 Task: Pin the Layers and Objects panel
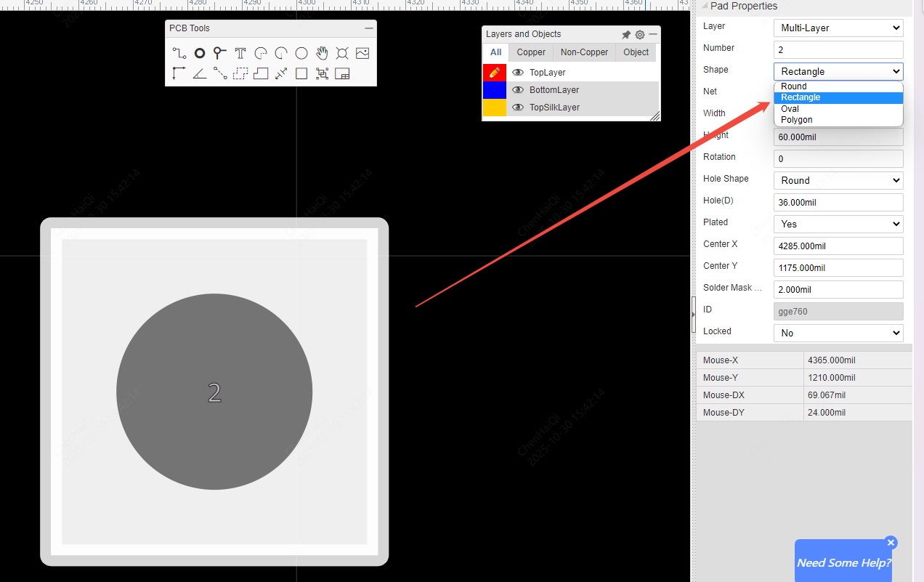point(626,34)
